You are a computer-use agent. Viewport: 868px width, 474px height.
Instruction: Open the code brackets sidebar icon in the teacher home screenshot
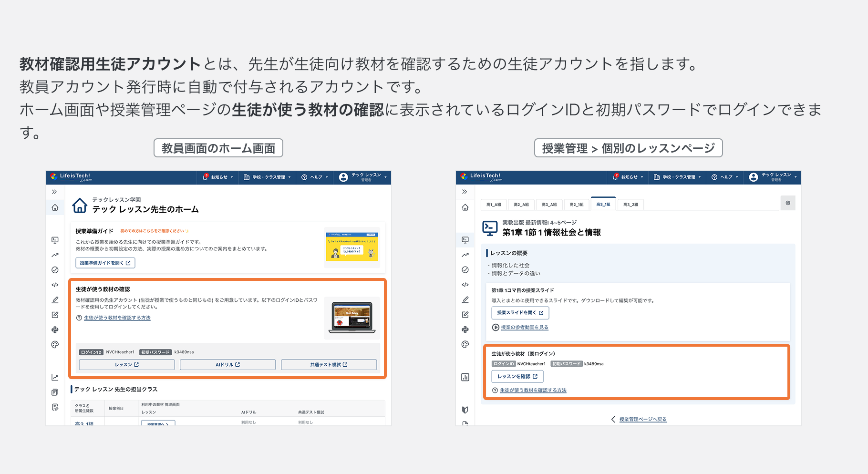[x=55, y=285]
